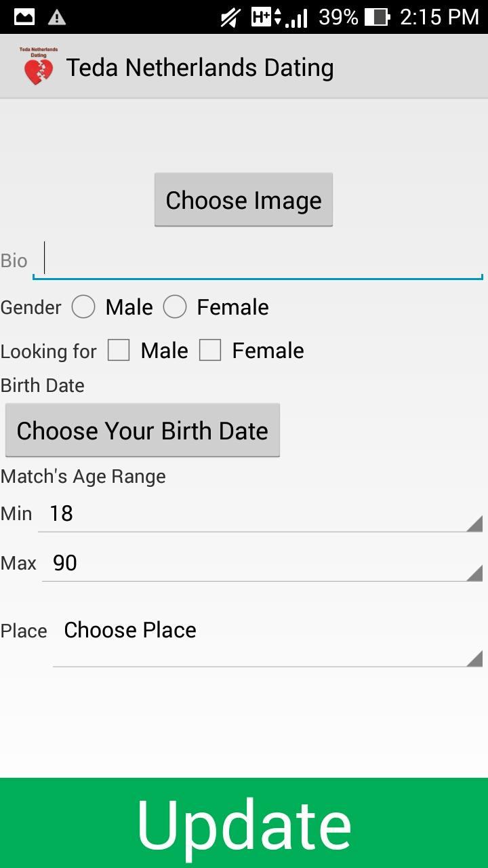The image size is (488, 868).
Task: Expand the Choose Place dropdown
Action: (268, 639)
